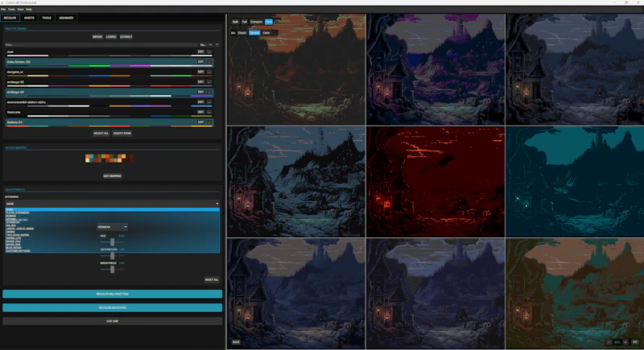Click Edit on the endesga-64 row
The width and height of the screenshot is (644, 350).
pos(200,92)
